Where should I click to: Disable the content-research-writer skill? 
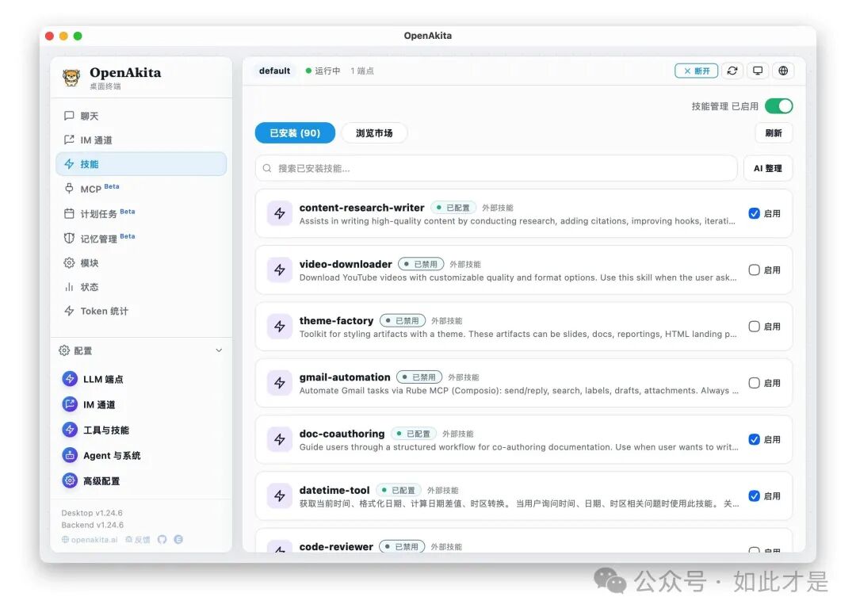(755, 213)
